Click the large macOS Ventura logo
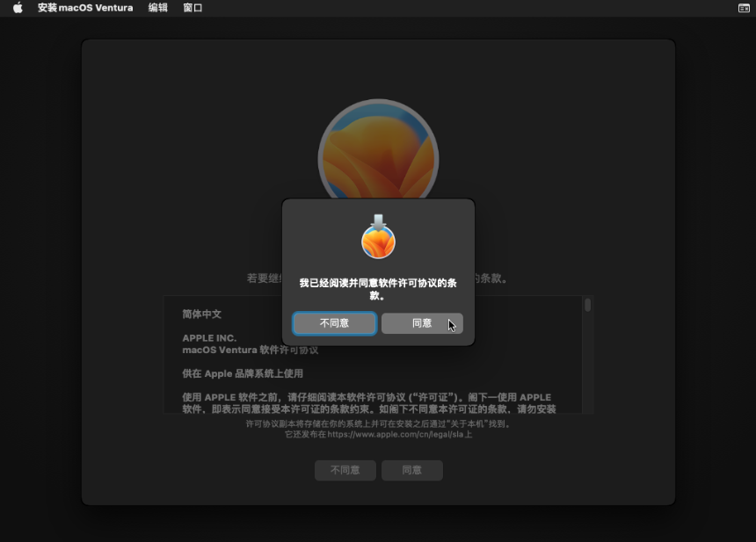 pos(378,145)
